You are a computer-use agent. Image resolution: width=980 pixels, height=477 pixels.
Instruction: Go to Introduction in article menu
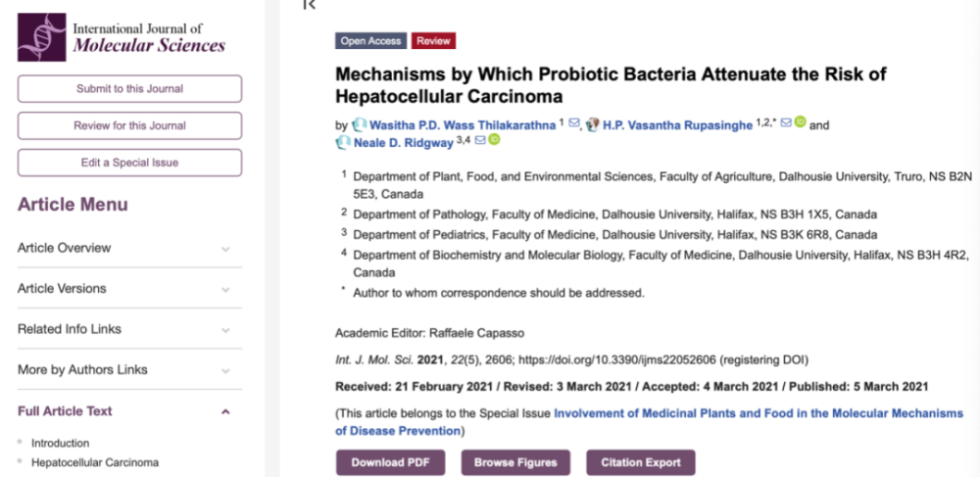pyautogui.click(x=60, y=443)
